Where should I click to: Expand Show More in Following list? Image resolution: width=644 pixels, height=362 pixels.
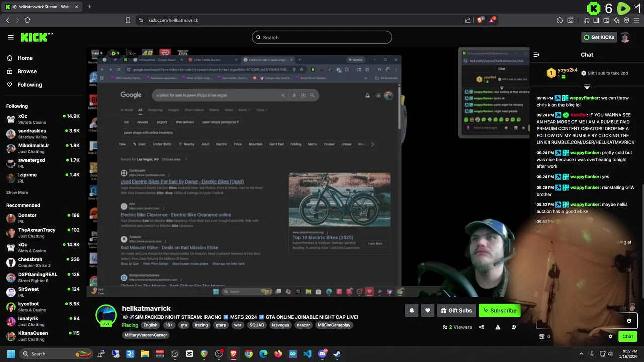pos(17,192)
